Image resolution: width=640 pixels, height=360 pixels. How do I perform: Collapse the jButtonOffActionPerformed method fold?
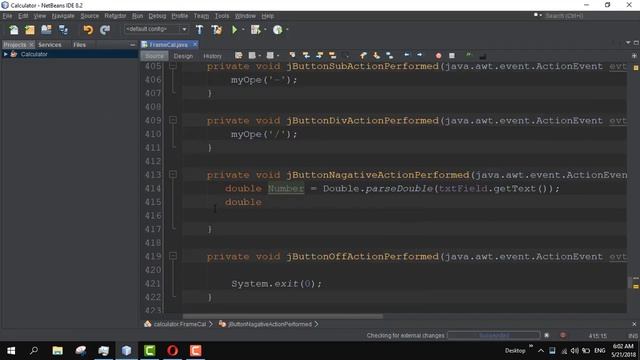[x=173, y=256]
